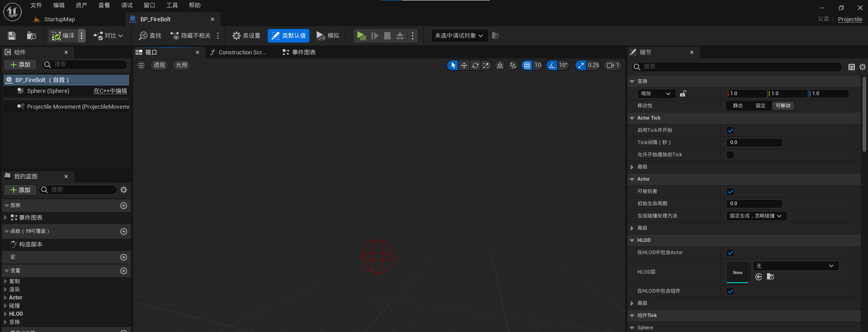Open viewport hamburger options menu

pyautogui.click(x=141, y=65)
